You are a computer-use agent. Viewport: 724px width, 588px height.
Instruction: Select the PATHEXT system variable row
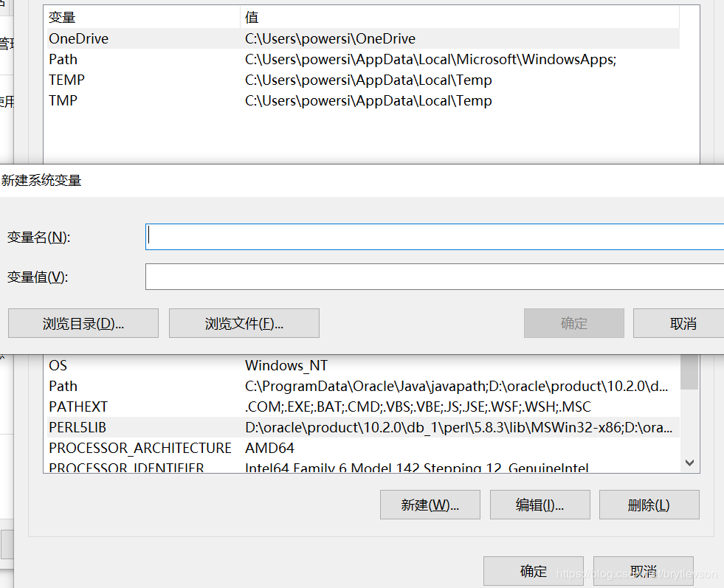pyautogui.click(x=78, y=407)
